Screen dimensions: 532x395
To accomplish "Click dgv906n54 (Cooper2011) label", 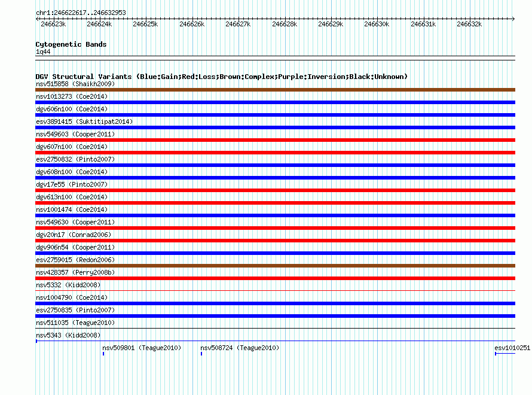I will point(75,247).
